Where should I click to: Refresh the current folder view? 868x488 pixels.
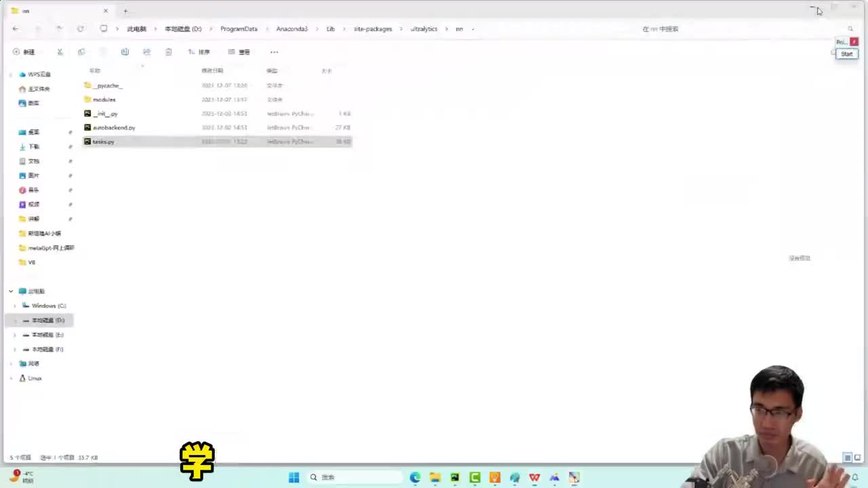(81, 28)
